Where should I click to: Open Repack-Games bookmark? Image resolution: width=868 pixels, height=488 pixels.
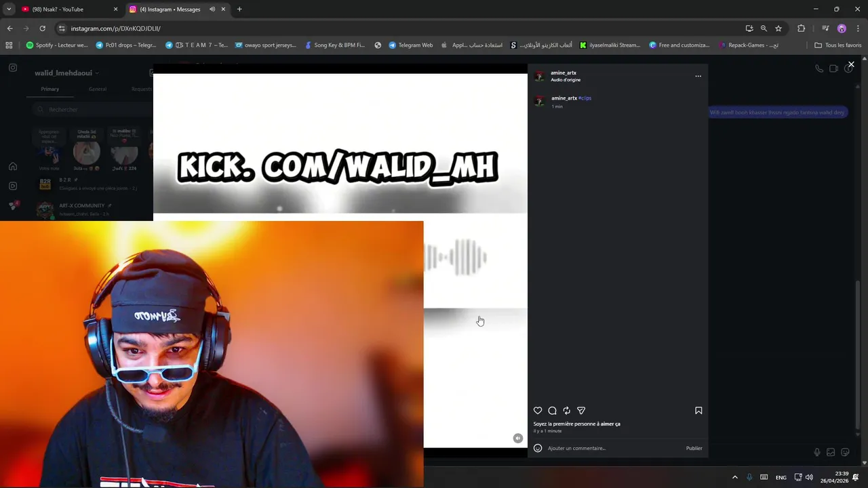[748, 45]
